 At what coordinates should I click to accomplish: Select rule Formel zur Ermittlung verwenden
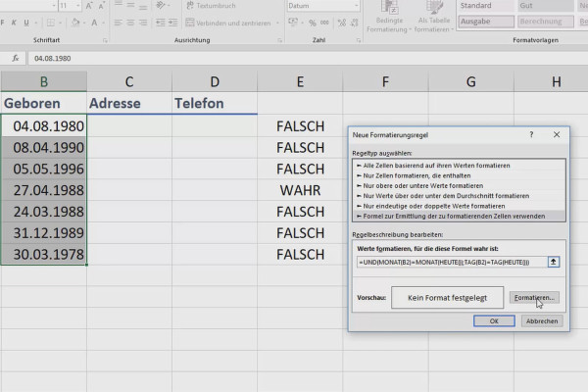tap(459, 216)
